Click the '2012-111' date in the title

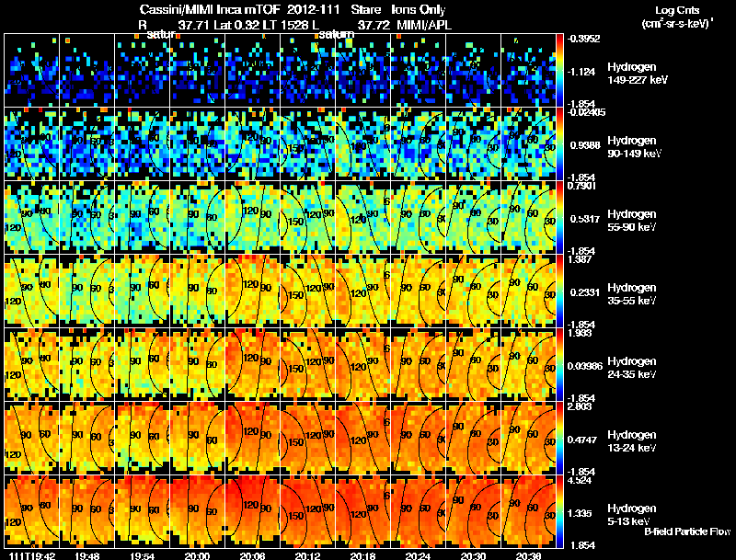[x=313, y=10]
